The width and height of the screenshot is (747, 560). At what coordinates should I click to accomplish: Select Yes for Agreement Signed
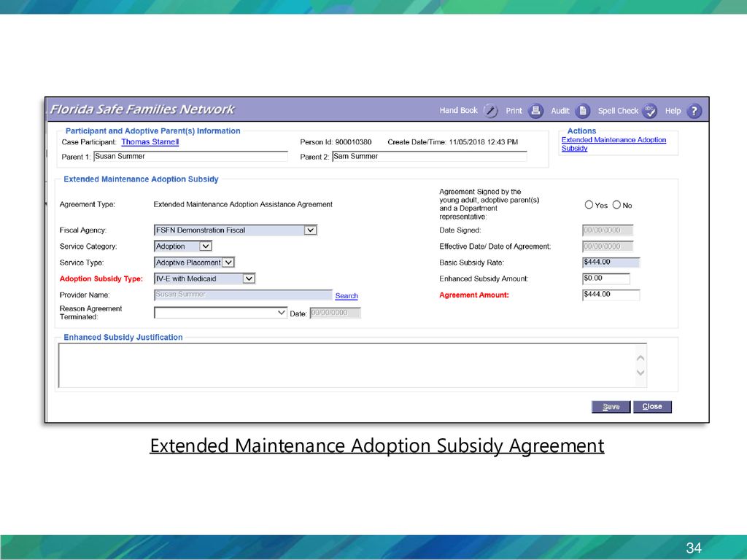[x=589, y=205]
